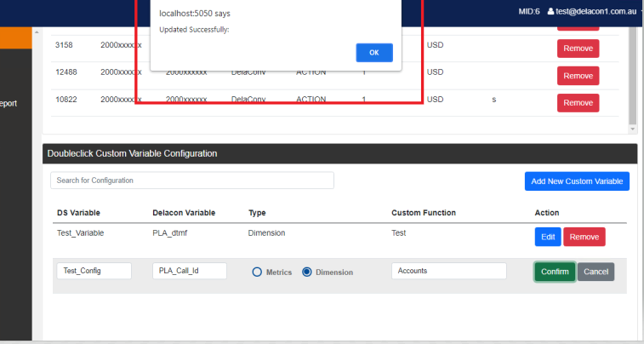Remove the row with ID 12488
Image resolution: width=644 pixels, height=344 pixels.
[578, 76]
